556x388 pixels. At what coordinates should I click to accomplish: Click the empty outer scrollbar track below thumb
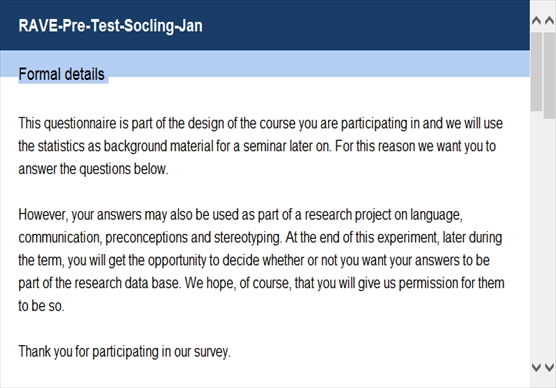[549, 240]
